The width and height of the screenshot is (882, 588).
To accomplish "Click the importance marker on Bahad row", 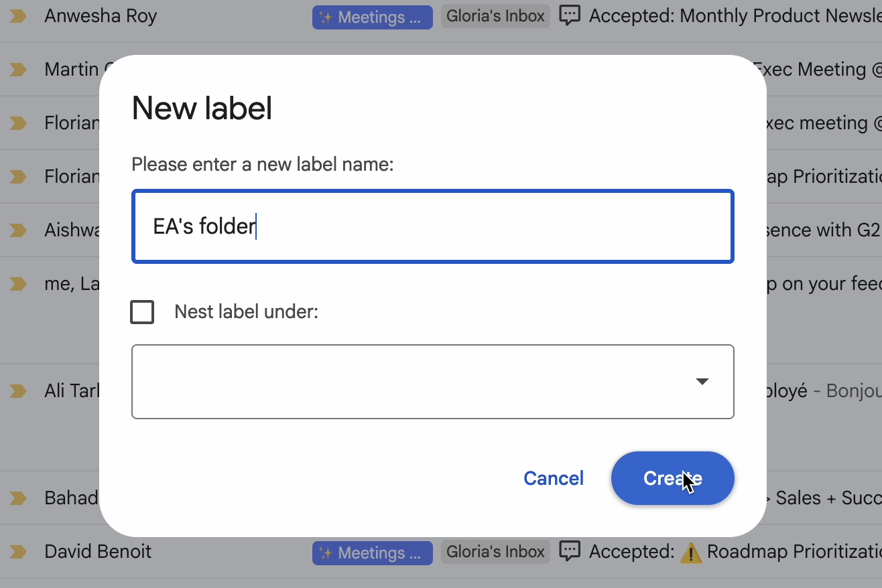I will pyautogui.click(x=18, y=498).
